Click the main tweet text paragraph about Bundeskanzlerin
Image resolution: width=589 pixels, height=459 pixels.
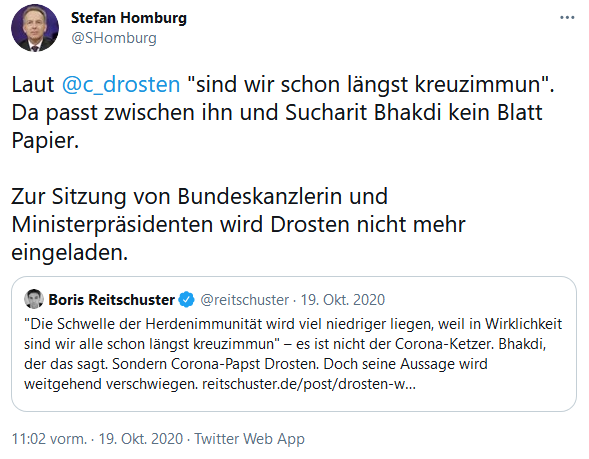239,224
